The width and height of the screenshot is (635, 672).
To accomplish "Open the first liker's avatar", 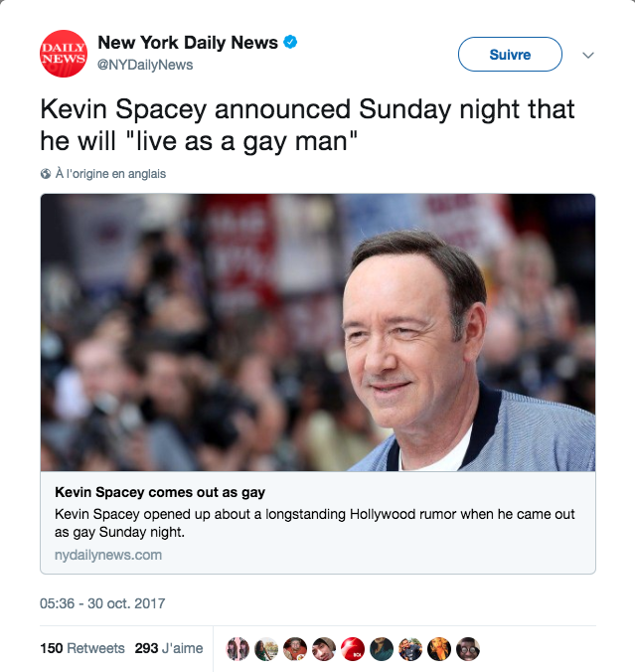I will click(238, 649).
